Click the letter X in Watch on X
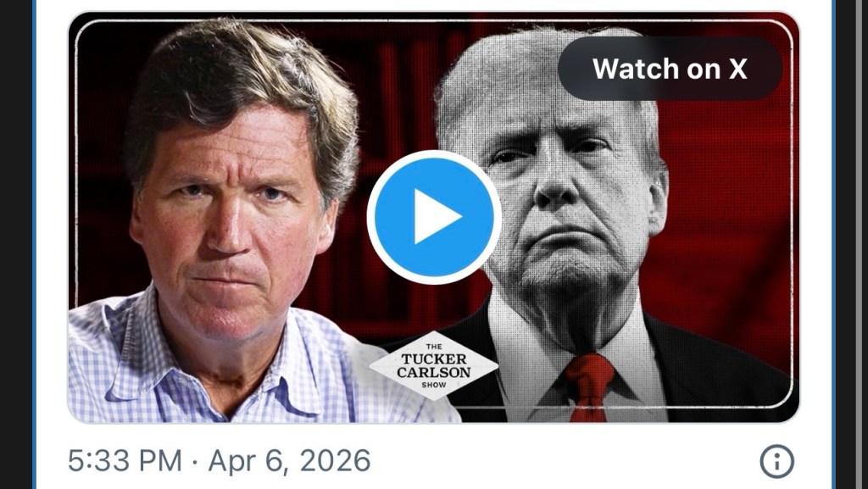The image size is (868, 489). pyautogui.click(x=737, y=69)
